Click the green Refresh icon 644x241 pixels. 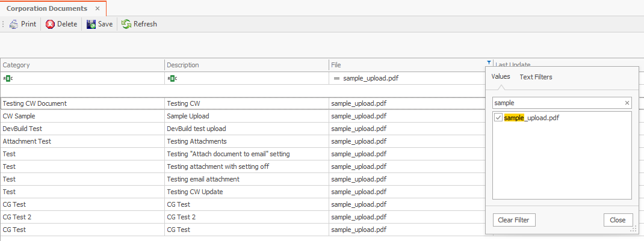[126, 24]
